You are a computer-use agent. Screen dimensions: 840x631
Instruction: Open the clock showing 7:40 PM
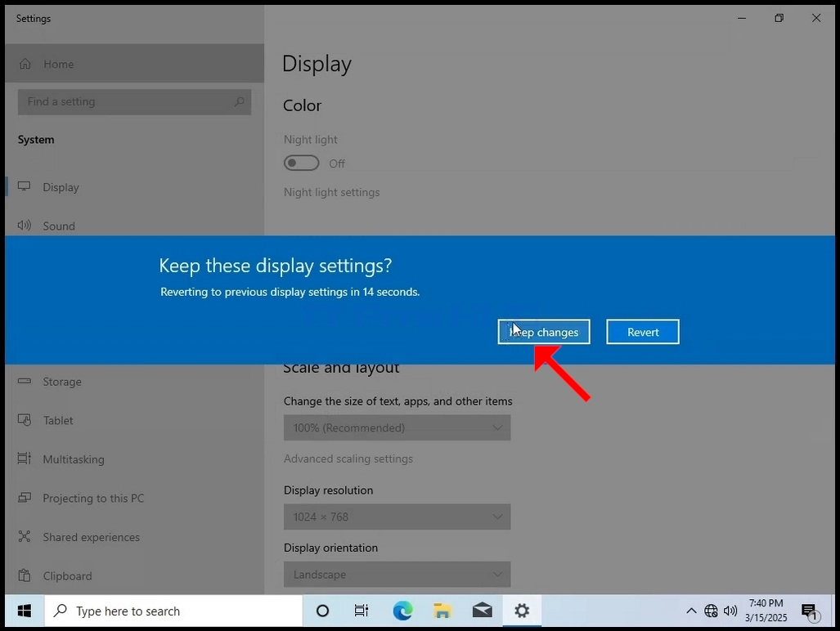click(x=766, y=611)
